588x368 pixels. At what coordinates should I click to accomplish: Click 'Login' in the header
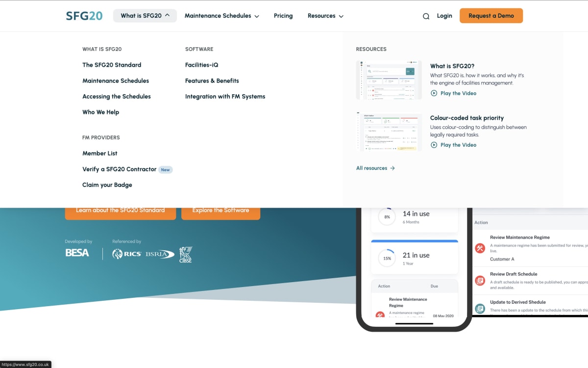pyautogui.click(x=444, y=15)
